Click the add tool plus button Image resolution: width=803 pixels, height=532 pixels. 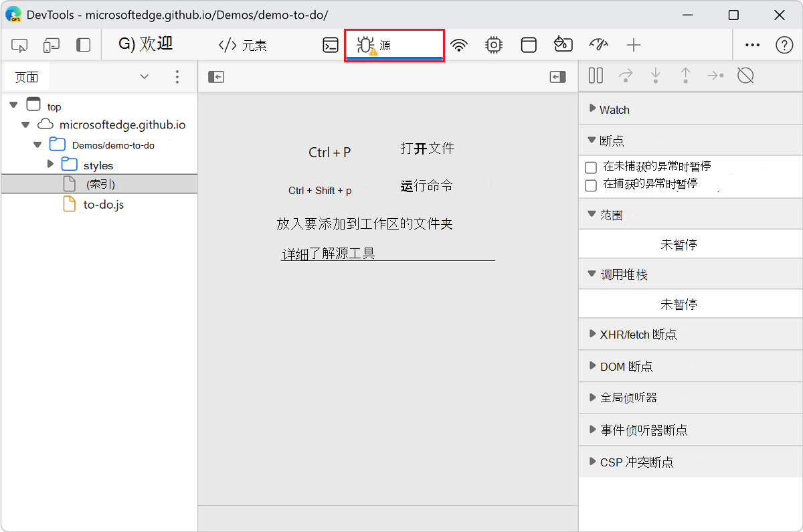point(633,45)
